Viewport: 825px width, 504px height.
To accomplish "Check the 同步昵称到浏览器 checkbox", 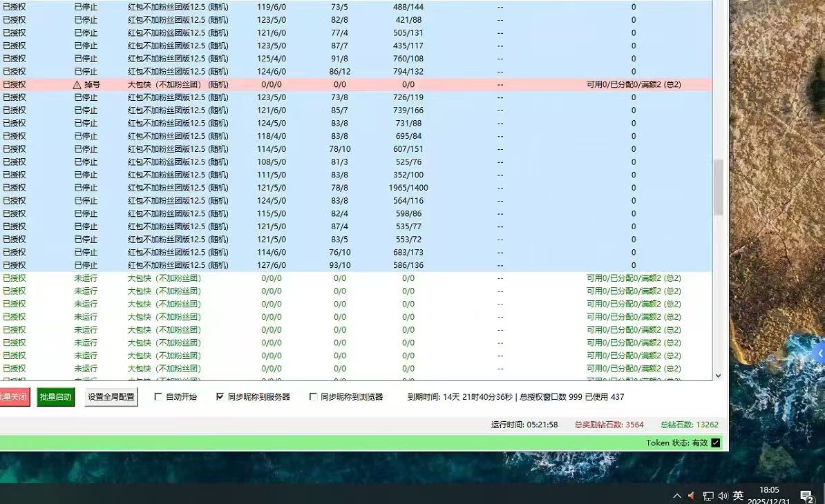I will click(314, 397).
